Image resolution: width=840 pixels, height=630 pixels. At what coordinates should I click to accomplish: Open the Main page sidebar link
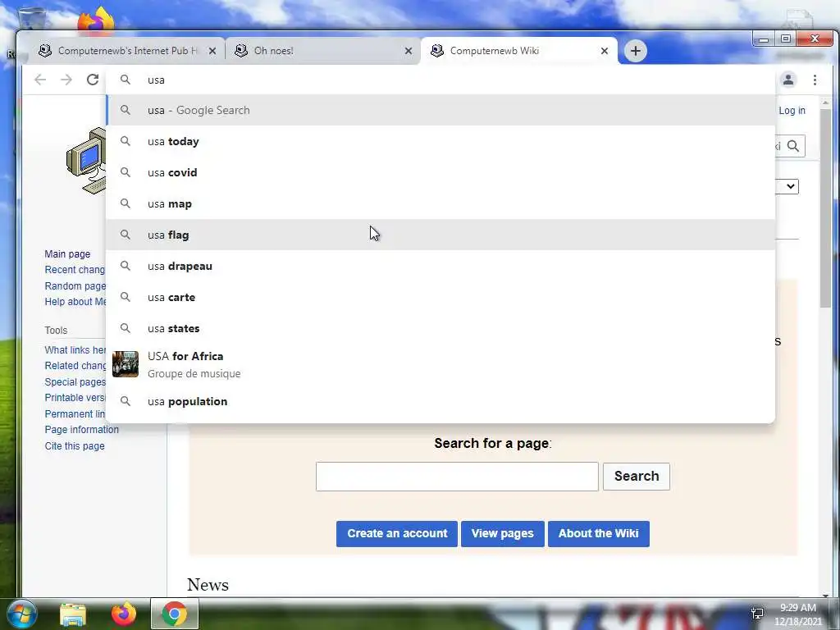(67, 254)
